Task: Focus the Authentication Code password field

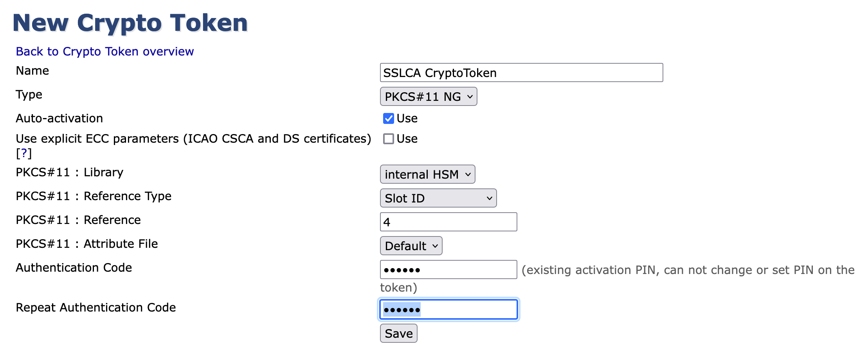Action: click(448, 270)
